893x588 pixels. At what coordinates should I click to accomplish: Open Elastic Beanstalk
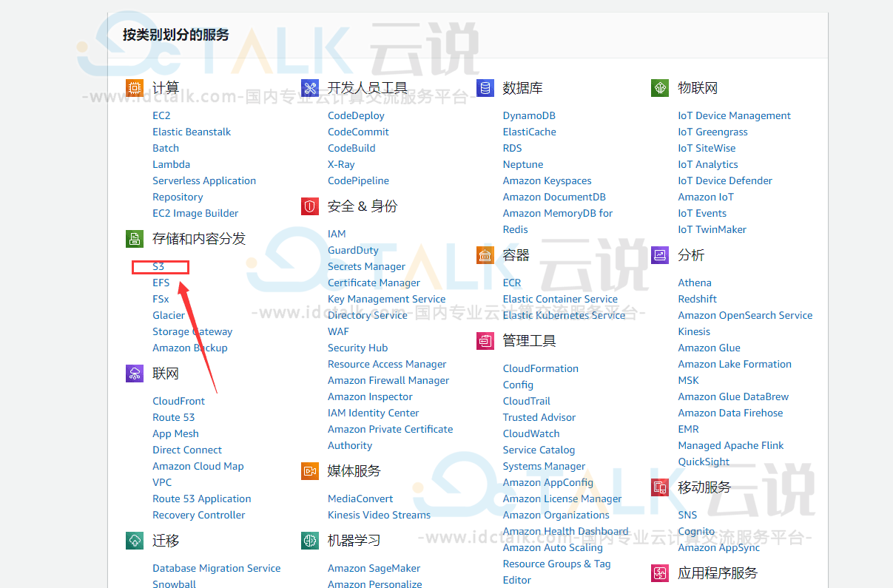[192, 132]
